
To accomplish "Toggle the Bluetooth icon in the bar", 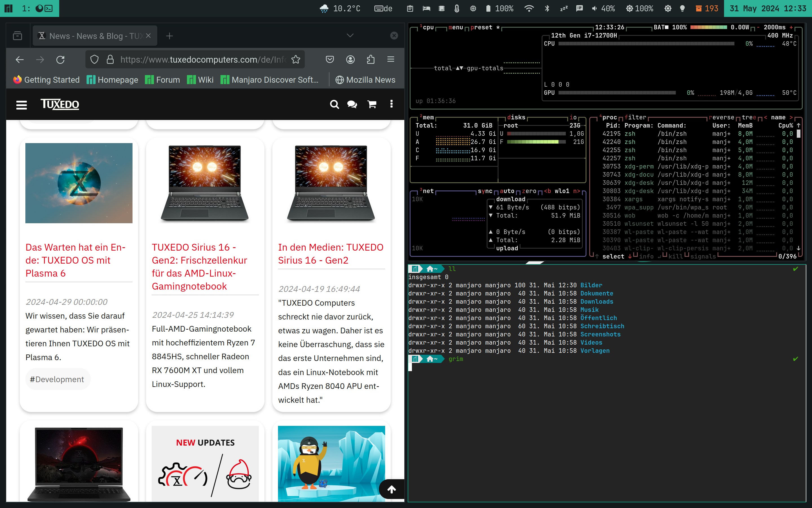I will [x=547, y=8].
